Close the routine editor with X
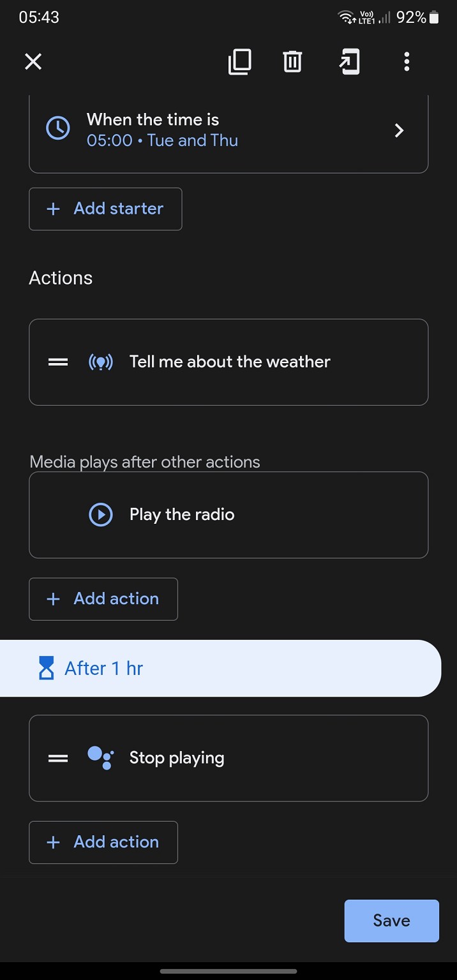Screen dimensions: 457x980 pyautogui.click(x=33, y=62)
